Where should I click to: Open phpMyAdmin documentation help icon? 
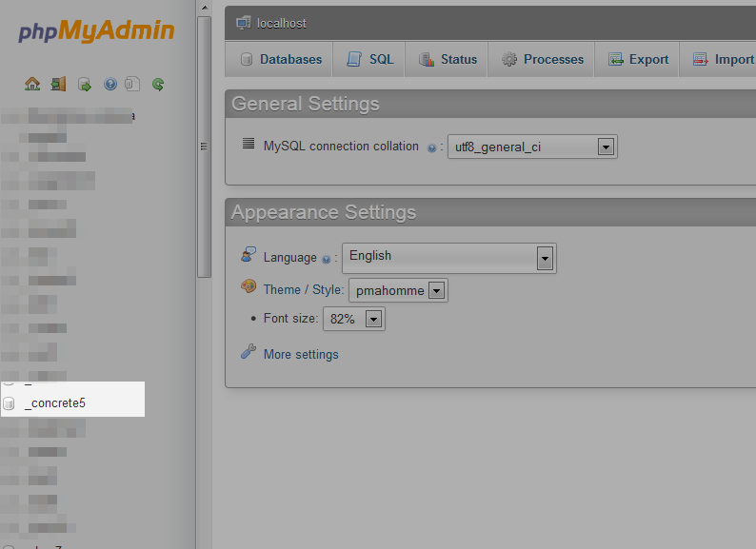[x=110, y=84]
